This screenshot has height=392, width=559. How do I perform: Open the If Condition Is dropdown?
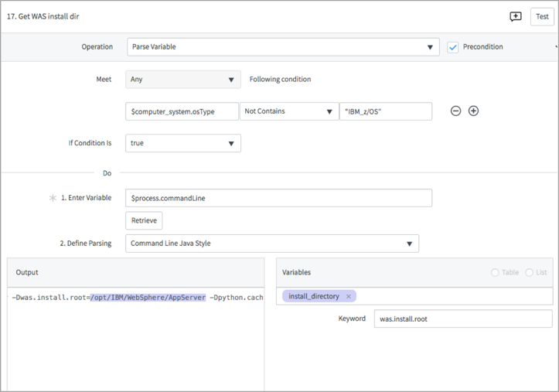[x=183, y=143]
